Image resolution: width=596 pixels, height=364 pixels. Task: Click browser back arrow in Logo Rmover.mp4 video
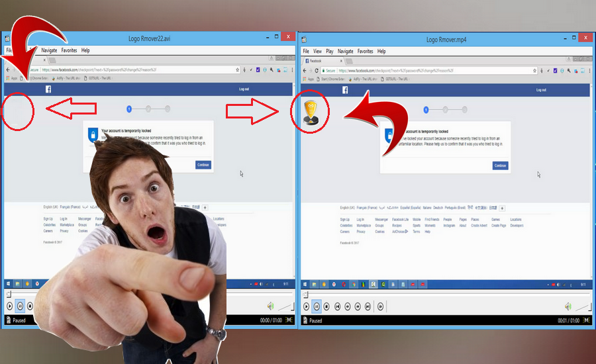click(305, 71)
